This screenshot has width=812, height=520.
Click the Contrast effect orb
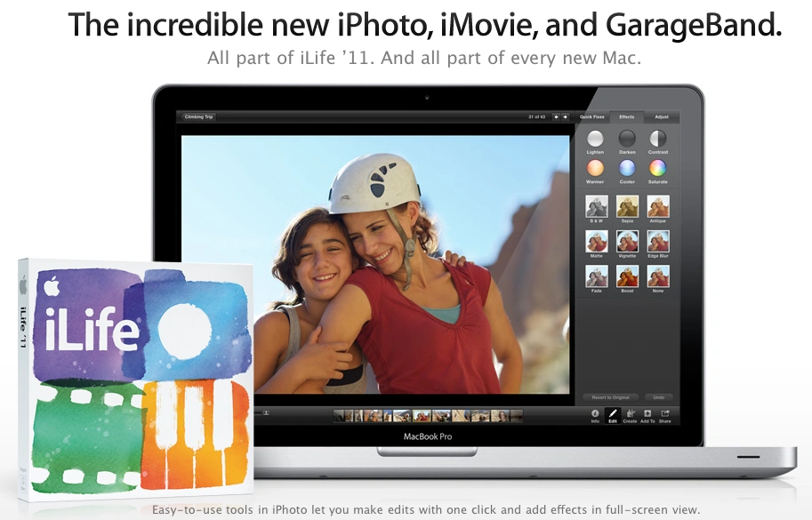657,139
